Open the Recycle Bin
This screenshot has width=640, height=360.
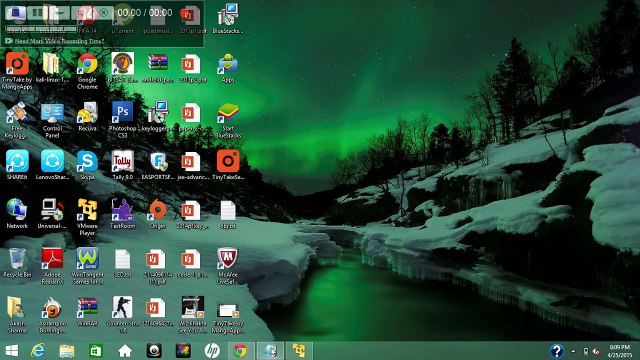click(17, 262)
